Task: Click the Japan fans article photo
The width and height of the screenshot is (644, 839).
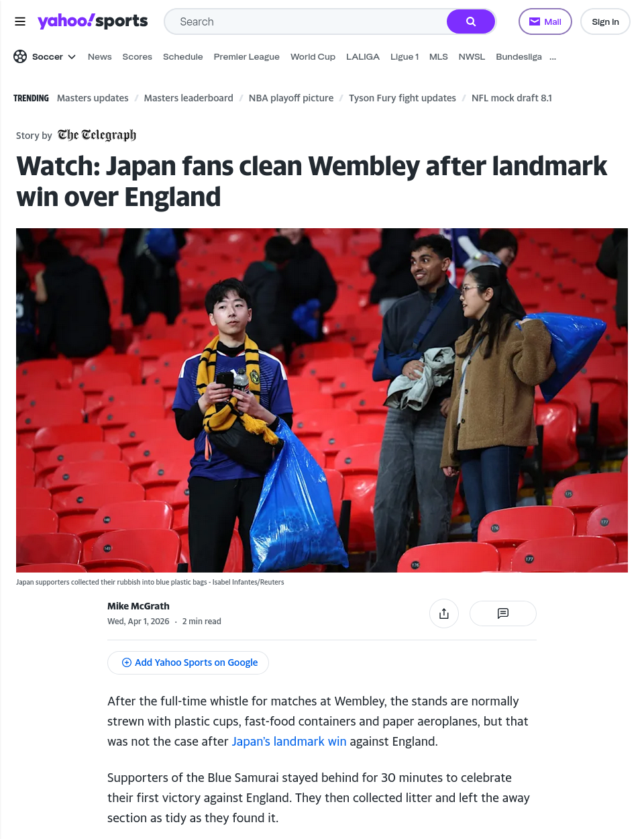Action: coord(322,400)
